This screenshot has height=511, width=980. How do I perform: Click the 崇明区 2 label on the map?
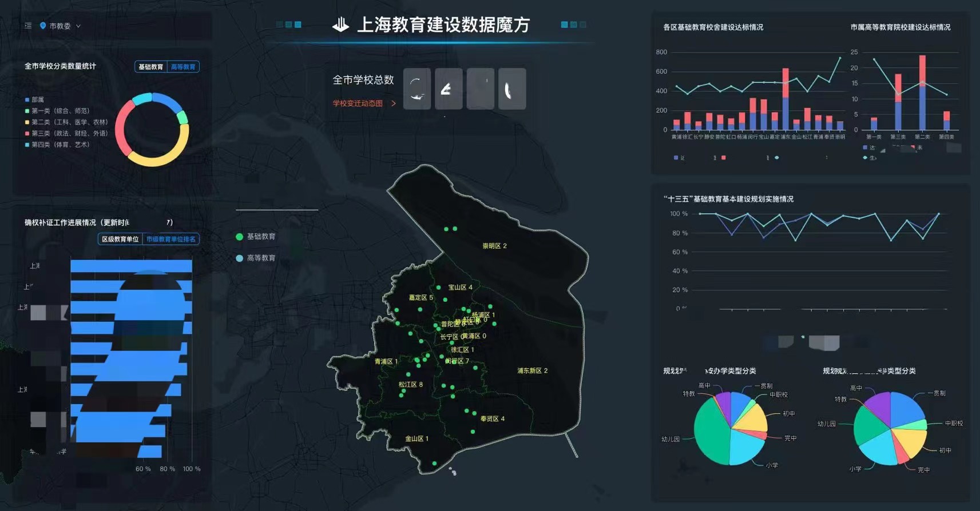(x=494, y=246)
